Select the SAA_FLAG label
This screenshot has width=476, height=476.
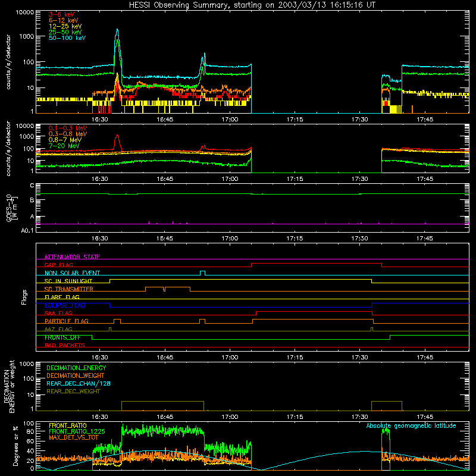58,313
